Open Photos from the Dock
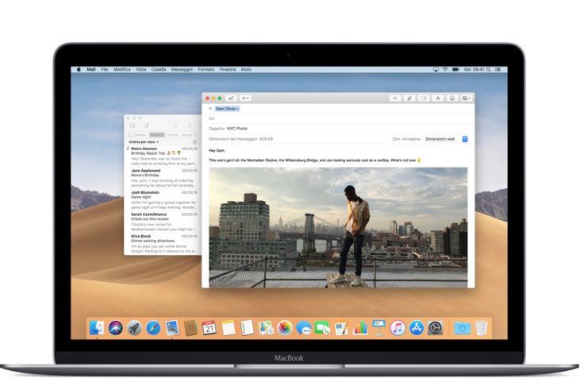Viewport: 588px width, 386px height. tap(285, 328)
